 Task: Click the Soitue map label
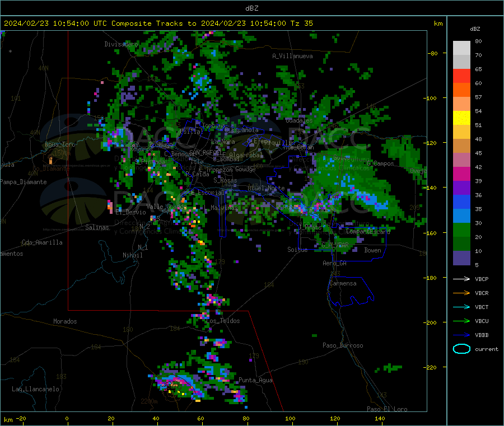[x=297, y=250]
